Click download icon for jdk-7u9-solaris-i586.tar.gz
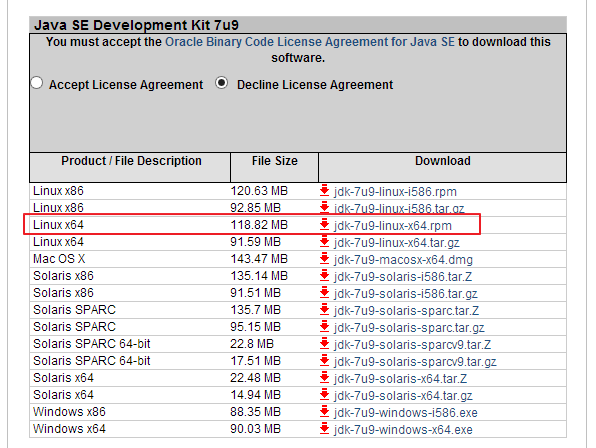 [x=324, y=293]
